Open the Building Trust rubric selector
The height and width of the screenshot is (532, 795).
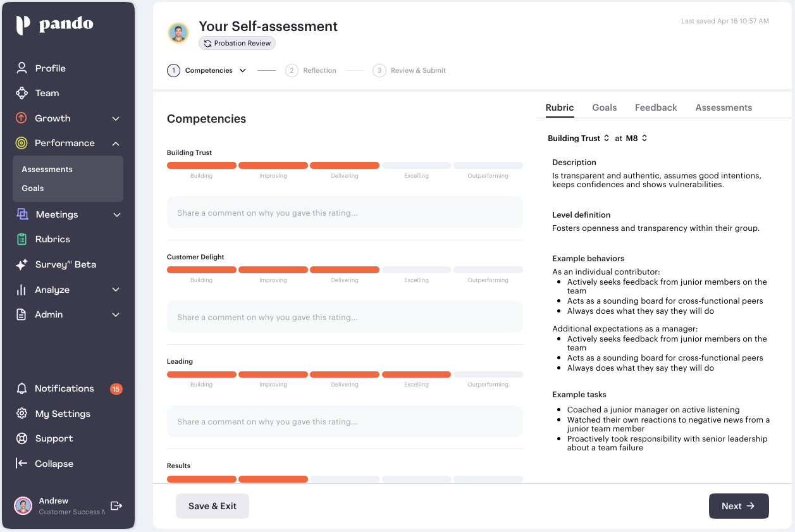tap(578, 138)
